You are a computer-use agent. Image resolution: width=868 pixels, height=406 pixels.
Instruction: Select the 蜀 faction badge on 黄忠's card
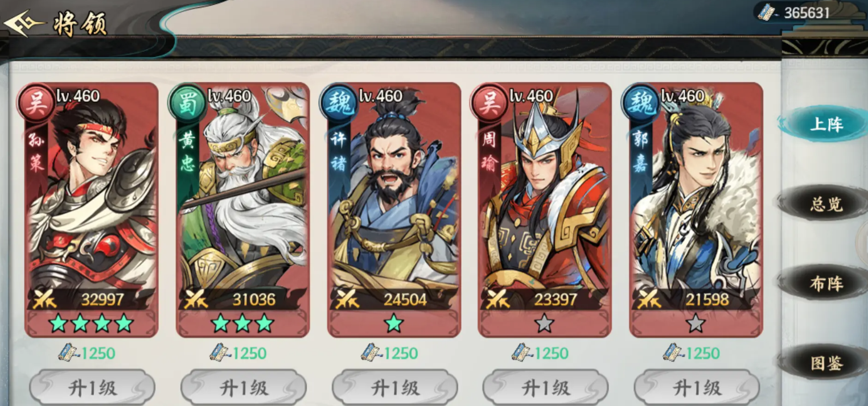click(x=187, y=105)
